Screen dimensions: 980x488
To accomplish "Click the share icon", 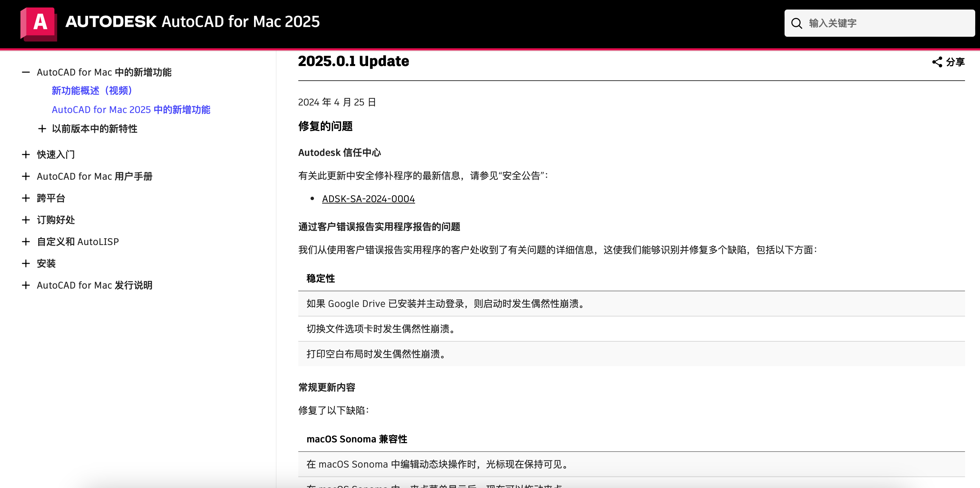I will (937, 62).
